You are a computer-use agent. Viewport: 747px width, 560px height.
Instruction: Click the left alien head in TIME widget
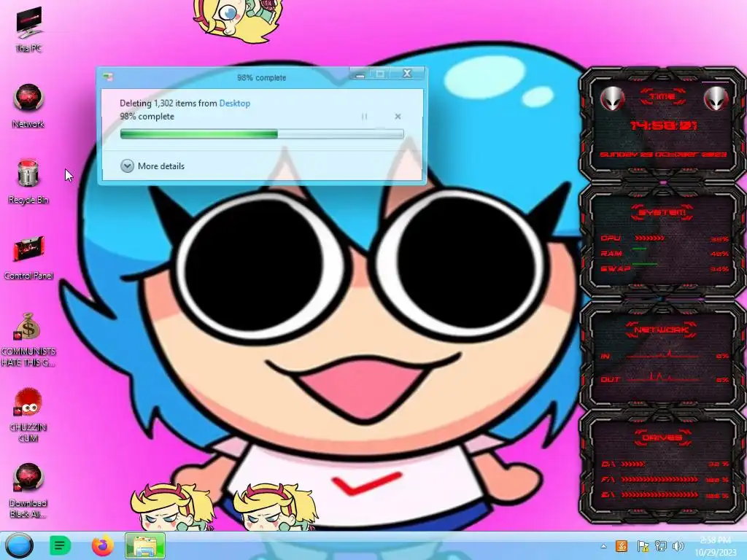pos(612,99)
